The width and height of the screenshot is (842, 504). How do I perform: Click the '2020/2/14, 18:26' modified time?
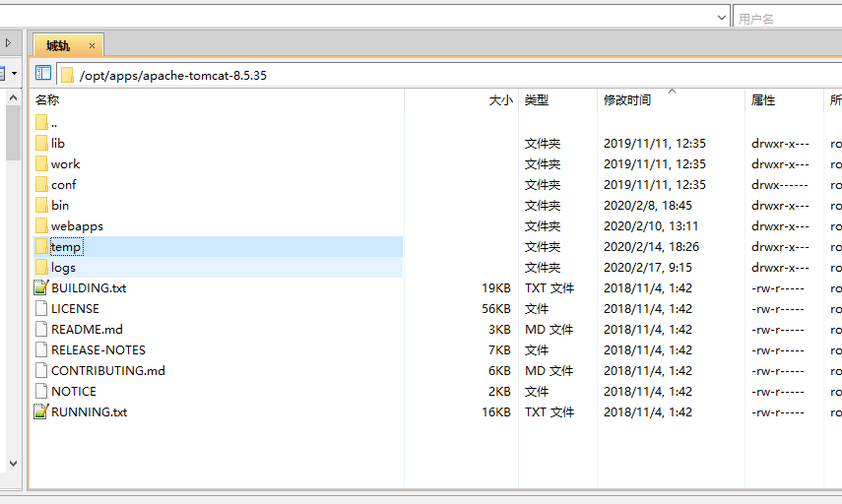pyautogui.click(x=651, y=246)
